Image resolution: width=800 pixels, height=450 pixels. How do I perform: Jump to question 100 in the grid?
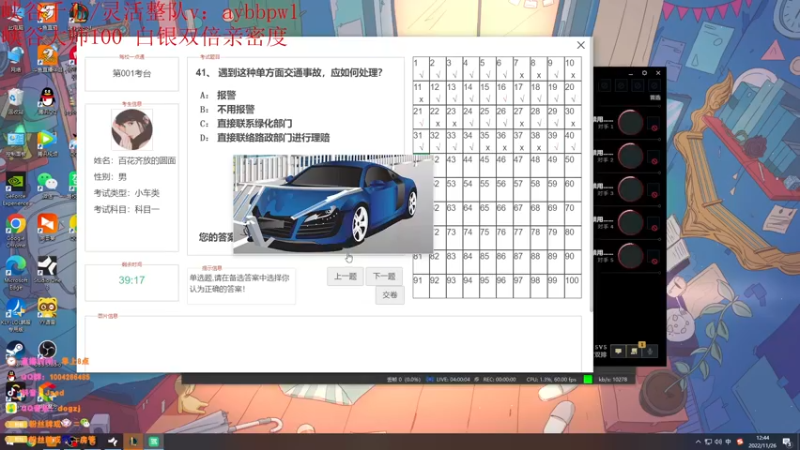point(572,286)
